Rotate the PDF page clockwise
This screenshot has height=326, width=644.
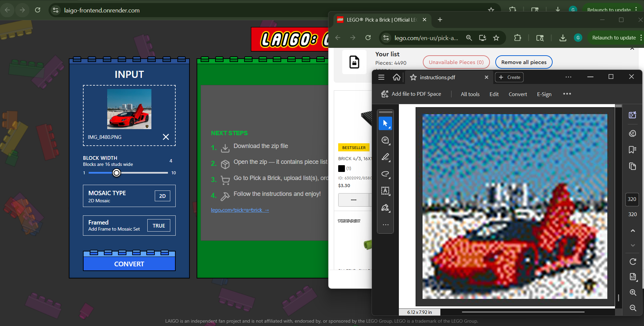(633, 262)
